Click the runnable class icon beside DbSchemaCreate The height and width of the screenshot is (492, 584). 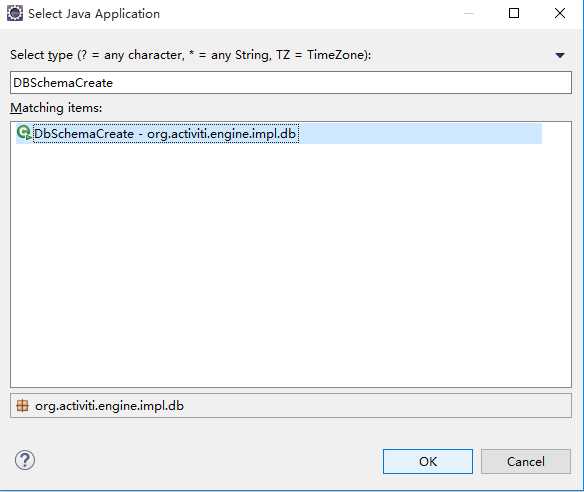click(24, 133)
